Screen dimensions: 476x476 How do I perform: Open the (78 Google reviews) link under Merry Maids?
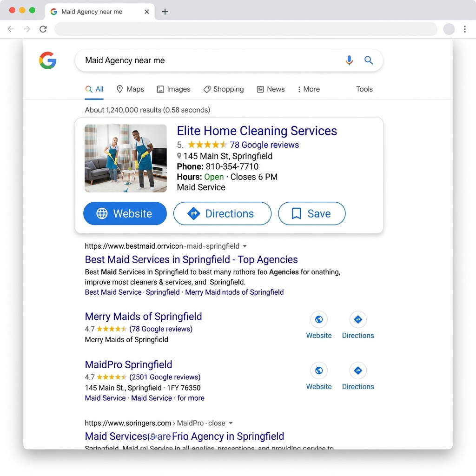[x=161, y=329]
